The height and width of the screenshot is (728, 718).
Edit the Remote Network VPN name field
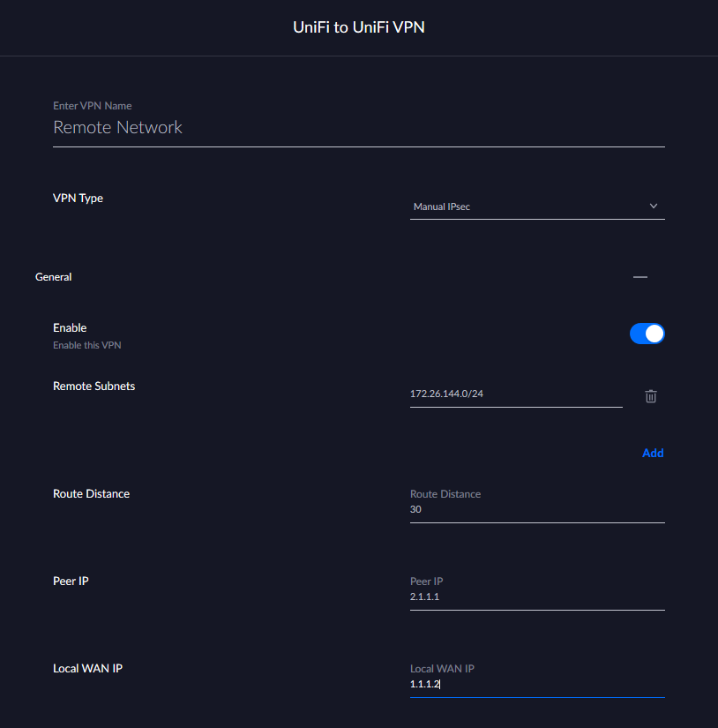[359, 127]
